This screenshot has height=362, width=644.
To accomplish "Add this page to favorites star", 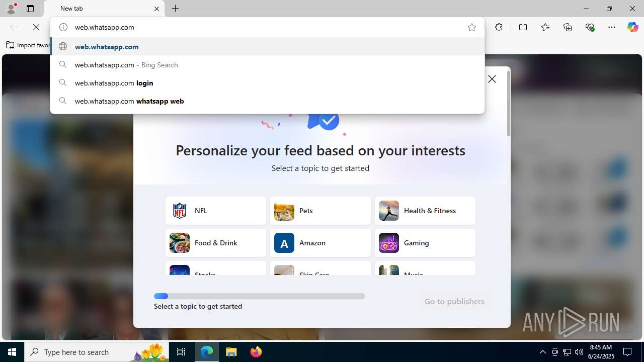I will click(x=471, y=27).
